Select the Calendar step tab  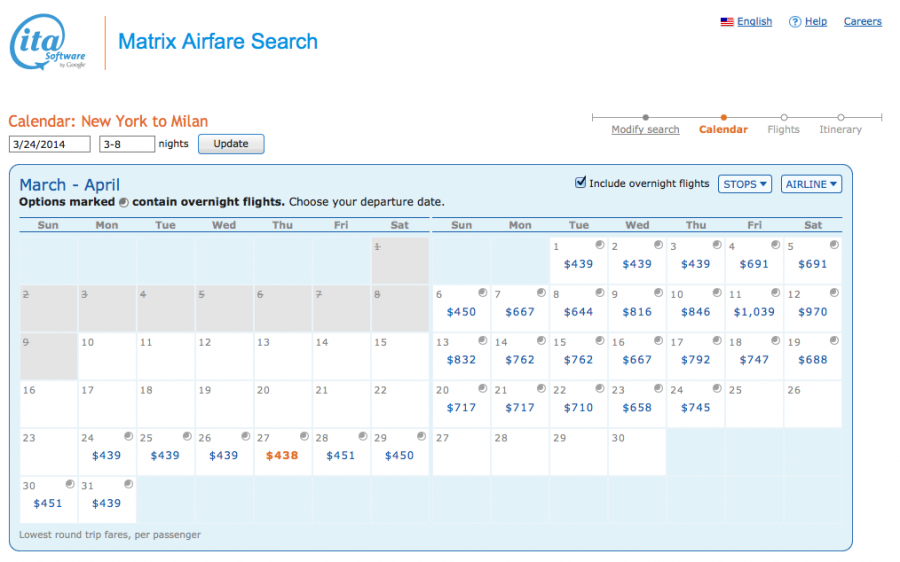coord(723,130)
